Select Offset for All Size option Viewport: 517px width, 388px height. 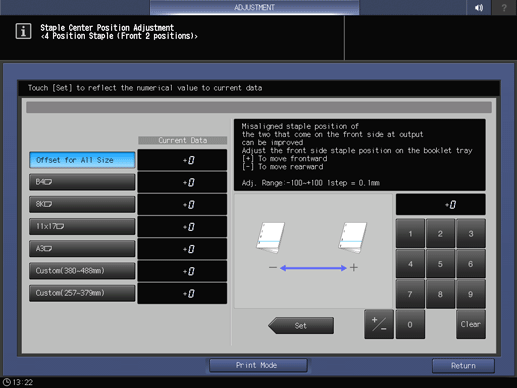click(82, 160)
